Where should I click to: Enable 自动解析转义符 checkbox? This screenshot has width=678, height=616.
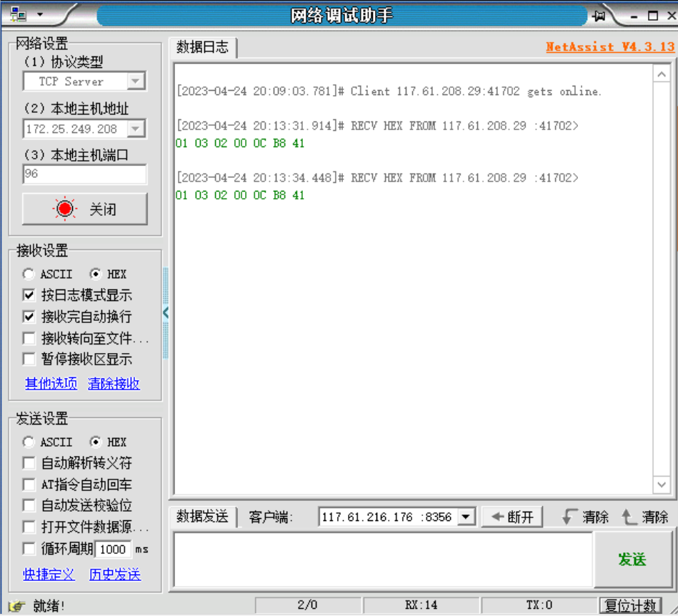tap(29, 463)
